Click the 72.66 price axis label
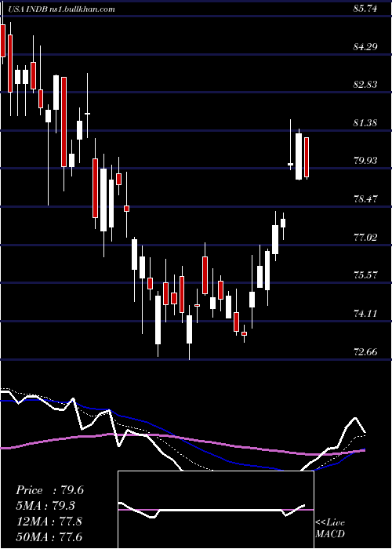 coord(365,351)
